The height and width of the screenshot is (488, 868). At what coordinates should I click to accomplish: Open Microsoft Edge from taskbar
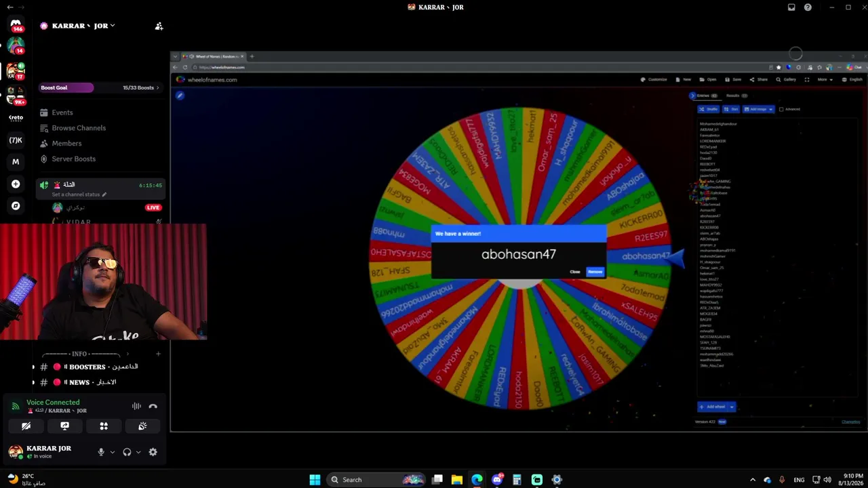[477, 480]
